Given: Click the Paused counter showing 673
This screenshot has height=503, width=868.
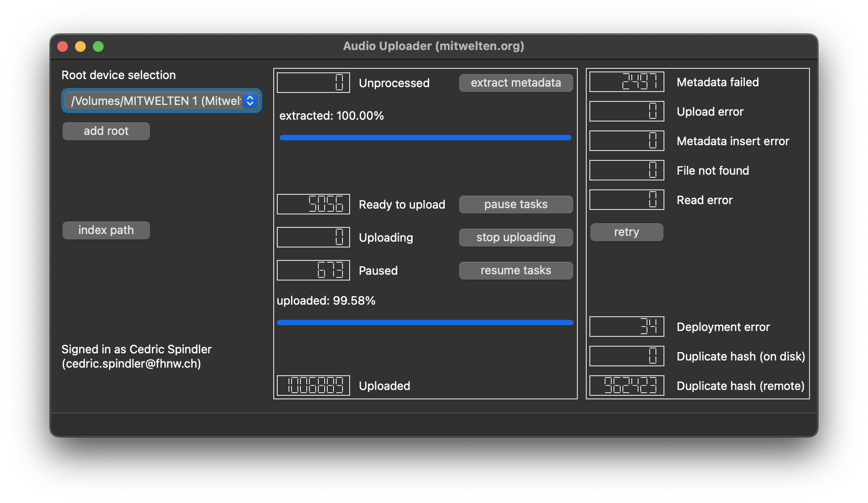Looking at the screenshot, I should [313, 270].
